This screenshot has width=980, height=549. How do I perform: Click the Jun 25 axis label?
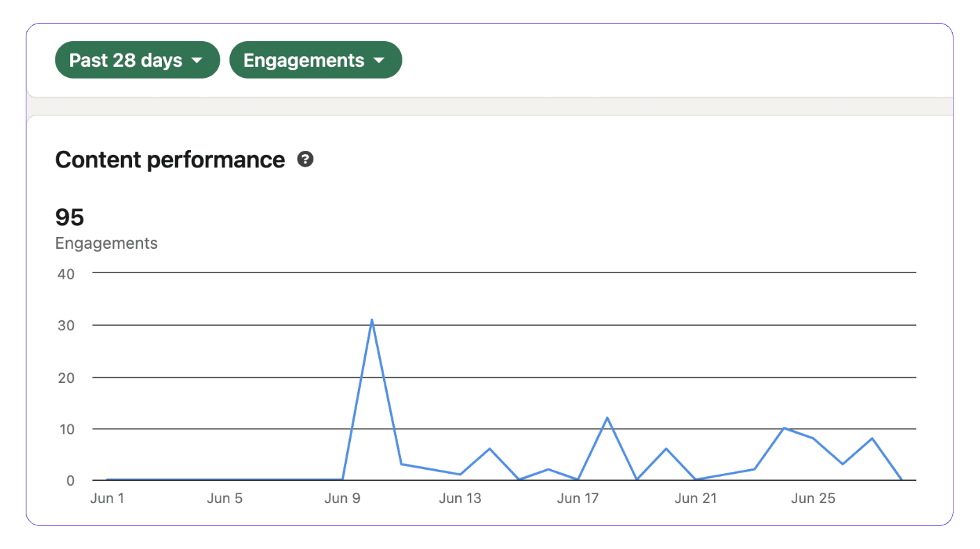pyautogui.click(x=813, y=498)
